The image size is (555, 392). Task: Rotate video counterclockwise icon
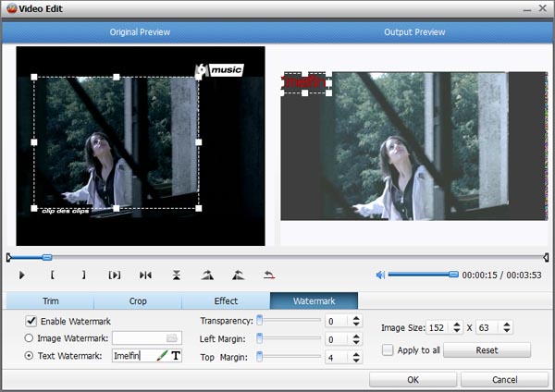click(239, 275)
